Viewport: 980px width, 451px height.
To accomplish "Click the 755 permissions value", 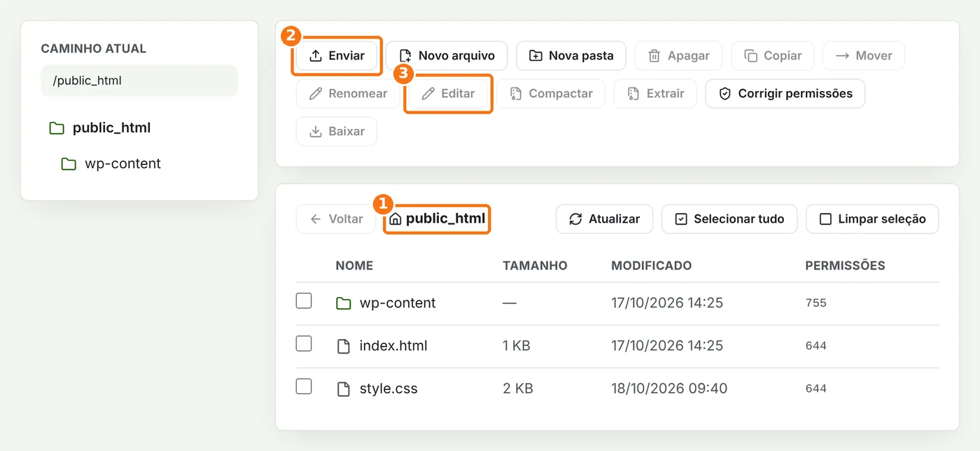I will point(816,303).
